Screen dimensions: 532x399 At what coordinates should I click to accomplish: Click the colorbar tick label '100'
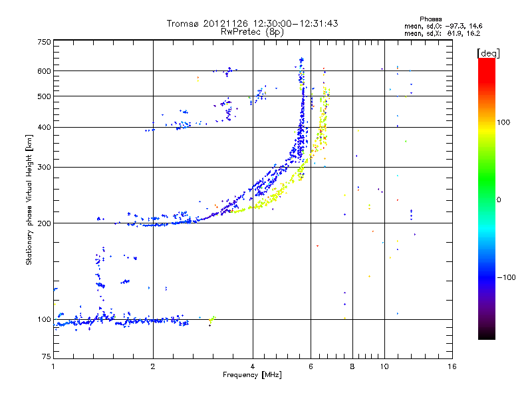[503, 122]
